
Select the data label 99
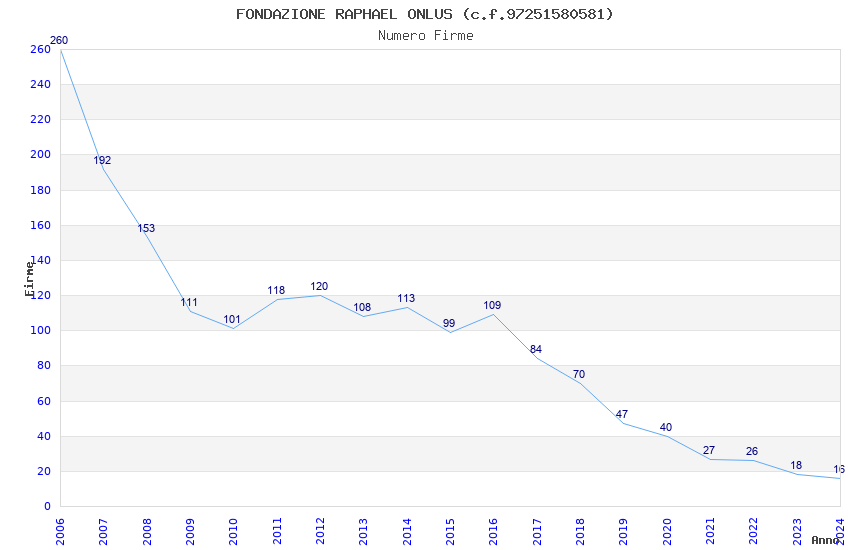[449, 323]
